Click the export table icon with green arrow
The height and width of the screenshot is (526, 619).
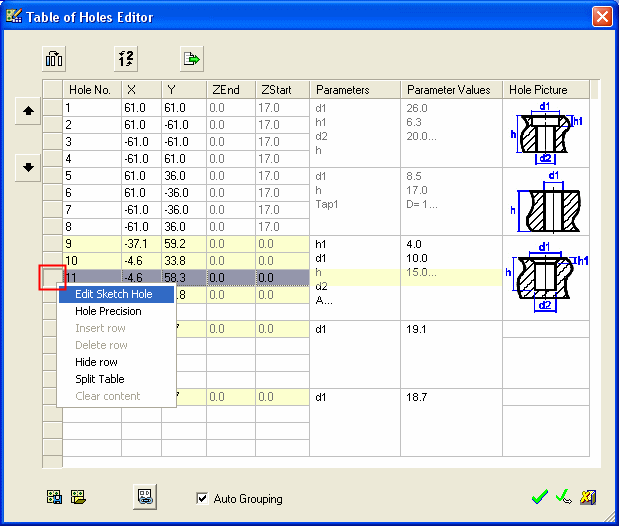click(191, 59)
